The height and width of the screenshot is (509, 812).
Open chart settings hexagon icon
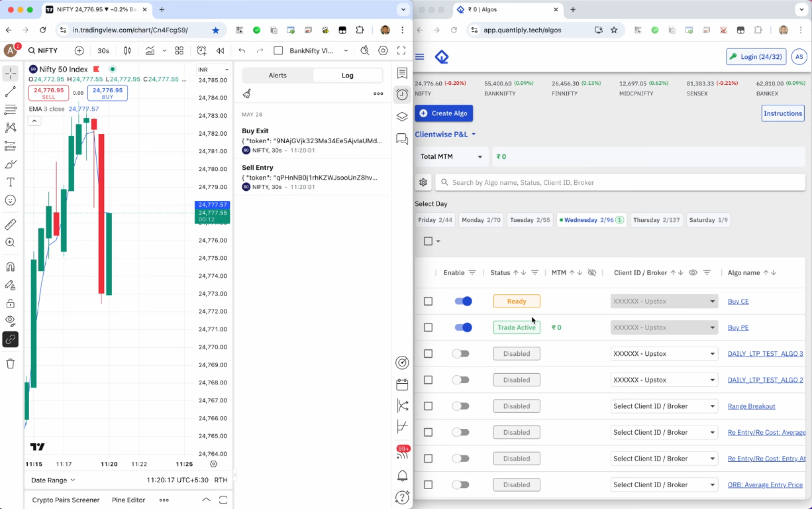383,50
